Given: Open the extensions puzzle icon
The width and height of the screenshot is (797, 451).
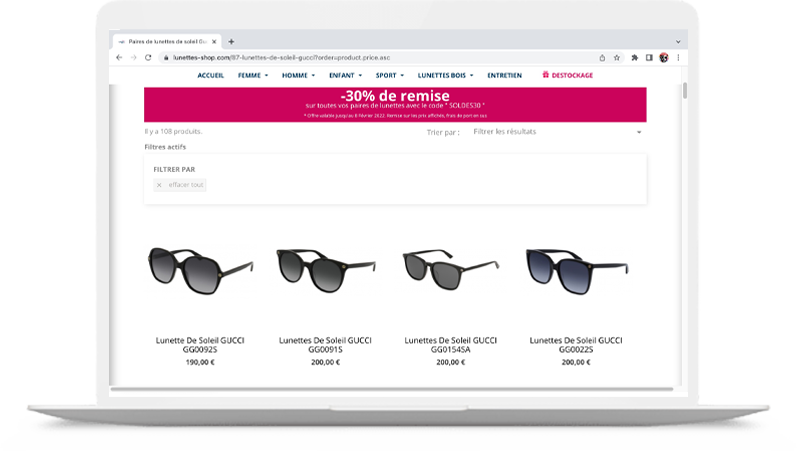Looking at the screenshot, I should (x=634, y=58).
